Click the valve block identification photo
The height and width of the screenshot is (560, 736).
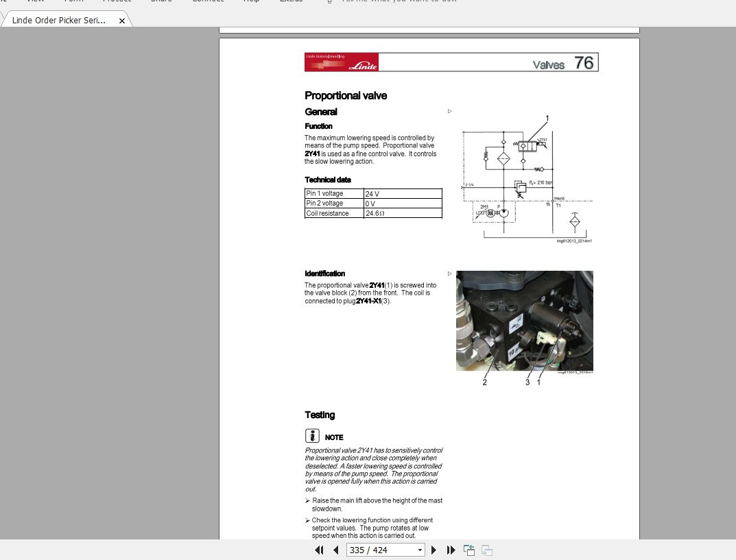(x=524, y=321)
